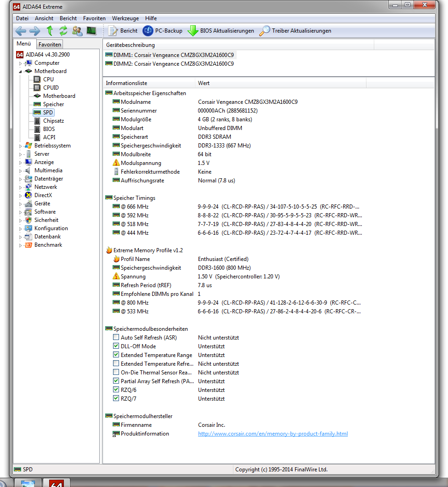The image size is (448, 487).
Task: Expand the Datenbank tree node
Action: [x=21, y=237]
